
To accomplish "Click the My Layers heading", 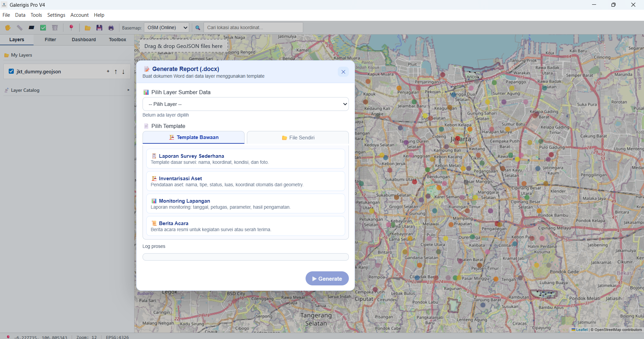I will [x=21, y=55].
